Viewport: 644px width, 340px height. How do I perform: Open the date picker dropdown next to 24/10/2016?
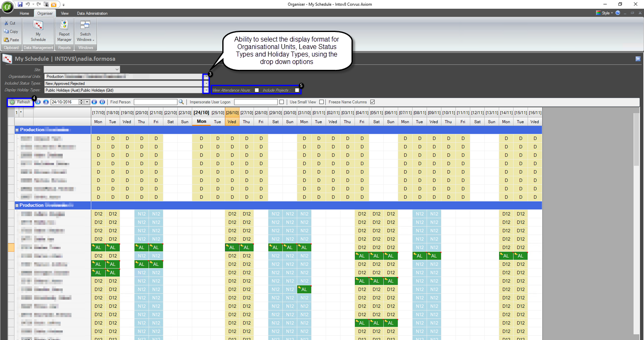[87, 102]
